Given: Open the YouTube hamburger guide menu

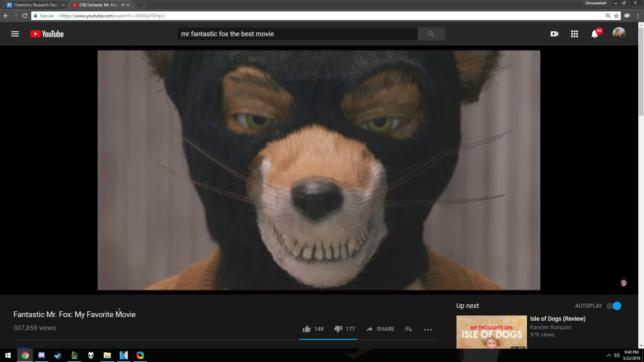Looking at the screenshot, I should (x=15, y=34).
